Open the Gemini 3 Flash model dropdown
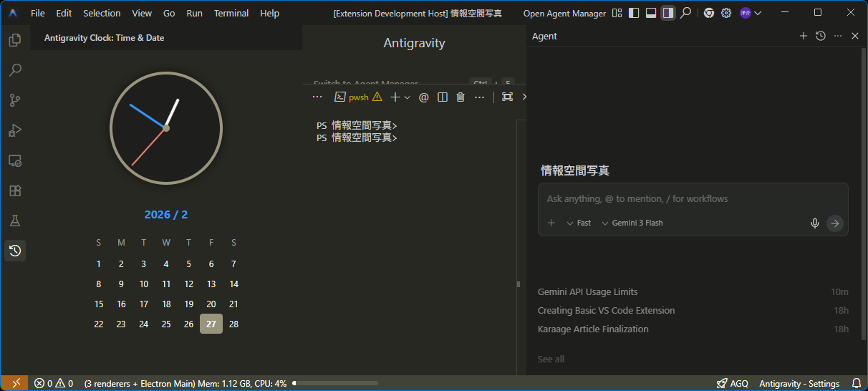 pyautogui.click(x=632, y=223)
